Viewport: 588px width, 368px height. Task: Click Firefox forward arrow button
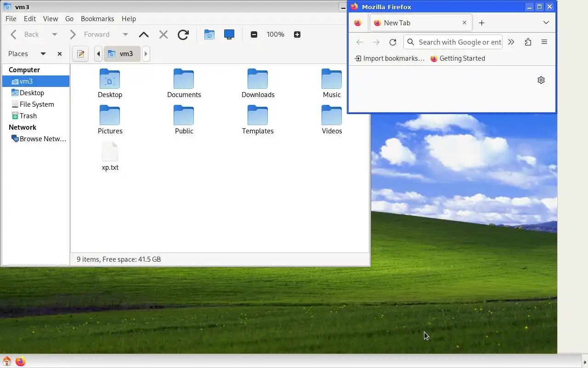point(376,42)
